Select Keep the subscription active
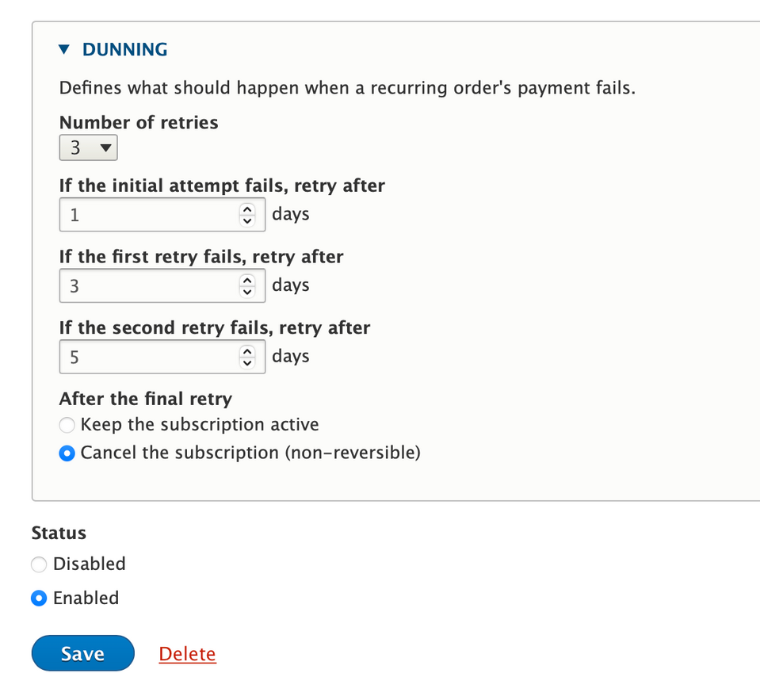760x700 pixels. coord(67,425)
